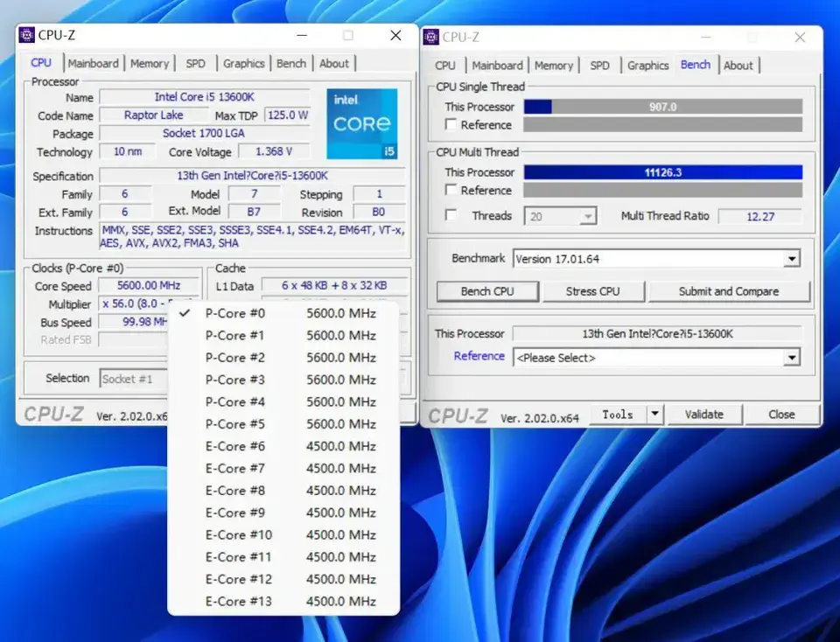Viewport: 840px width, 642px height.
Task: Open About tab in left window
Action: (x=333, y=63)
